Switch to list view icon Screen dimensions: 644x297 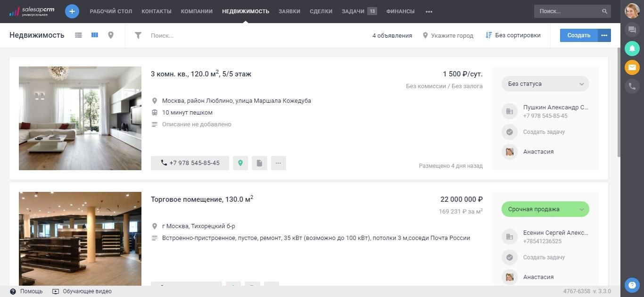(79, 35)
